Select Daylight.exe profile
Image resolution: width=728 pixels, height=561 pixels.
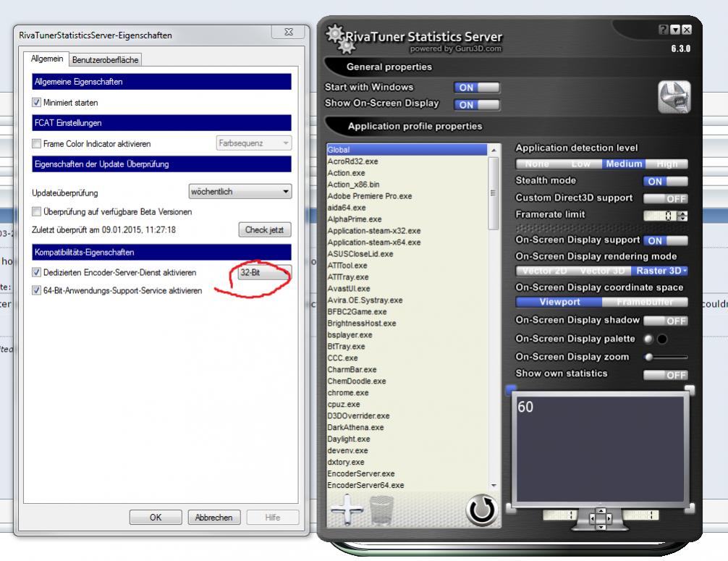[x=407, y=439]
